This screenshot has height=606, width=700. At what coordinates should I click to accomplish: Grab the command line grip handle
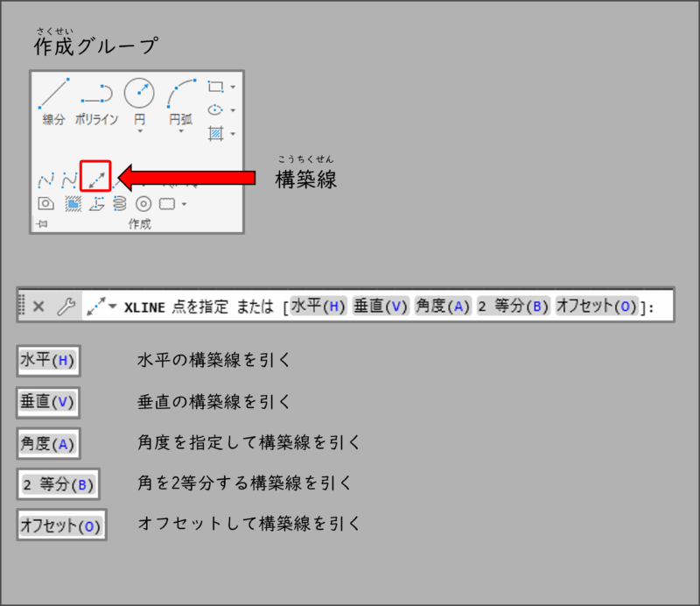[21, 305]
